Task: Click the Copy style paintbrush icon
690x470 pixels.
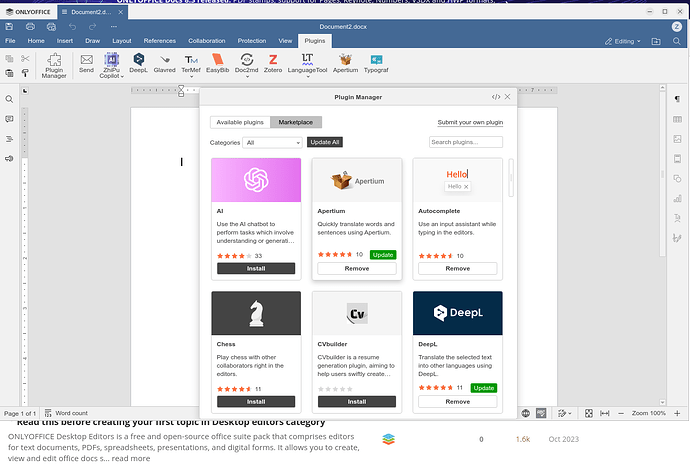Action: (x=25, y=73)
